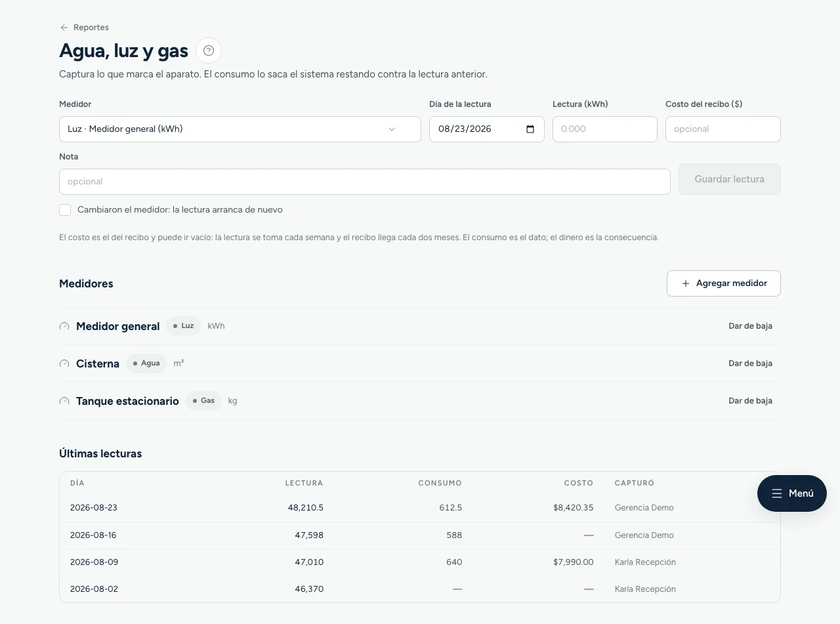
Task: Click the cost $7,990.00
Action: click(574, 562)
